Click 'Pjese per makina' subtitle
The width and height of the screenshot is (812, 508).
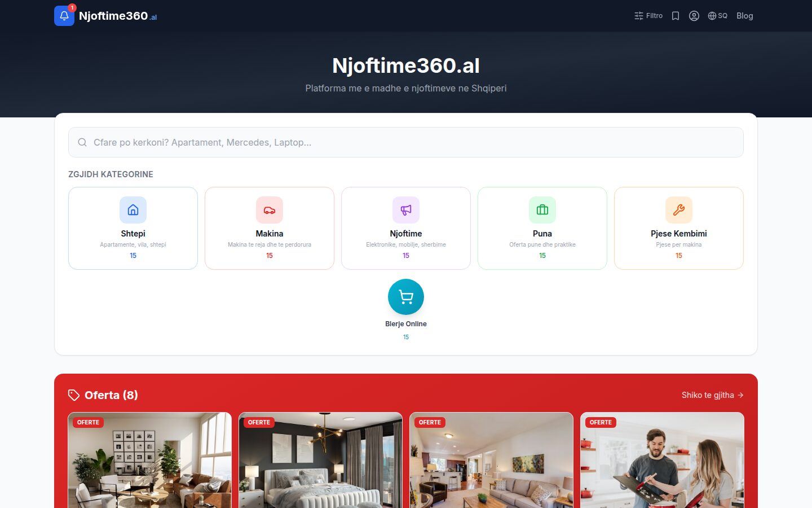[x=679, y=244]
